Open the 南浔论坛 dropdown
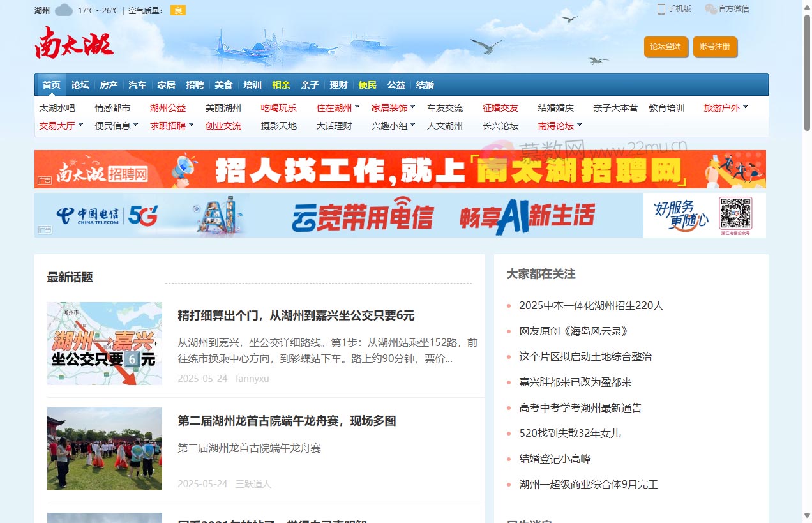This screenshot has height=523, width=812. (x=555, y=125)
